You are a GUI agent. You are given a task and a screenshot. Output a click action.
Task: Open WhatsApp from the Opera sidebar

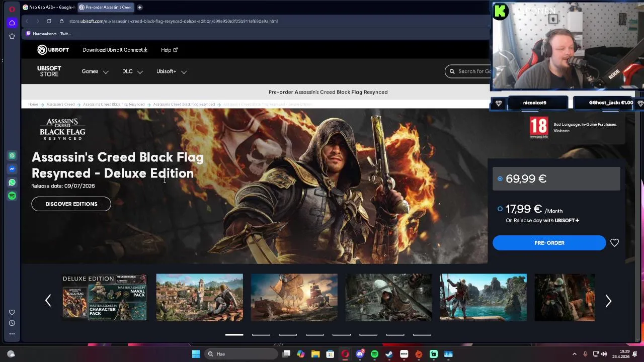[12, 183]
